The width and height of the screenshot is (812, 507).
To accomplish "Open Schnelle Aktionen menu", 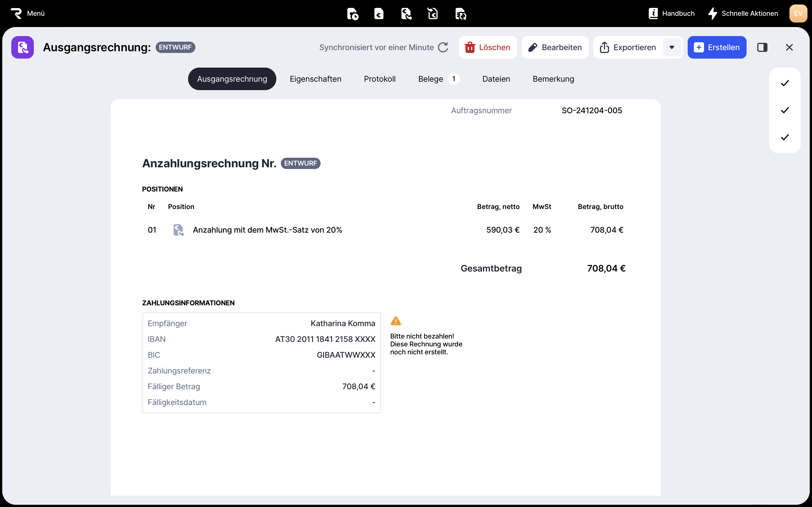I will tap(743, 14).
